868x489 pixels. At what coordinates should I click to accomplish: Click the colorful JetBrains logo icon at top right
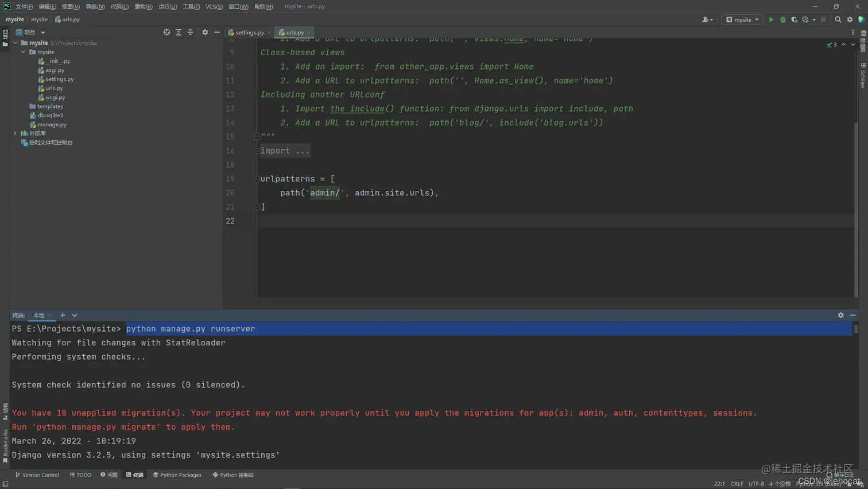(x=861, y=20)
